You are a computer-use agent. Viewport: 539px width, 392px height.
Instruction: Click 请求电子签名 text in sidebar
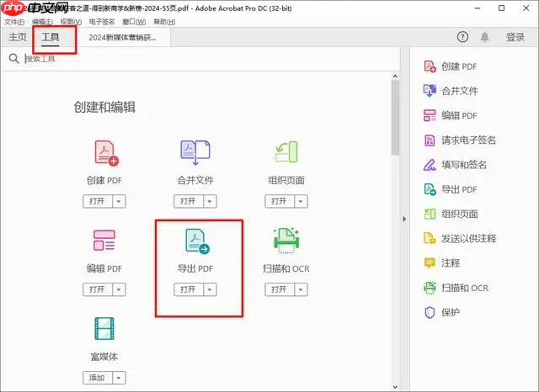click(468, 140)
